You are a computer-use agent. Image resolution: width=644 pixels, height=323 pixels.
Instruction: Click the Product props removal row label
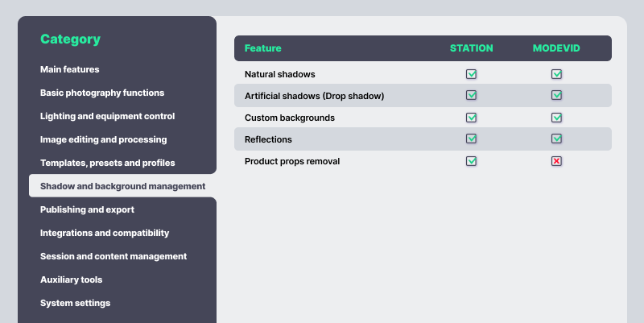pyautogui.click(x=292, y=161)
